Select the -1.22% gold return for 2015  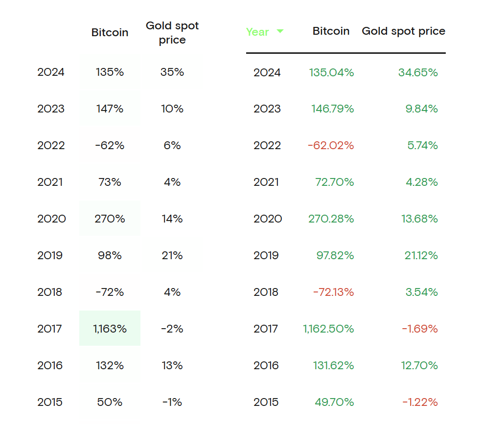[x=420, y=402]
